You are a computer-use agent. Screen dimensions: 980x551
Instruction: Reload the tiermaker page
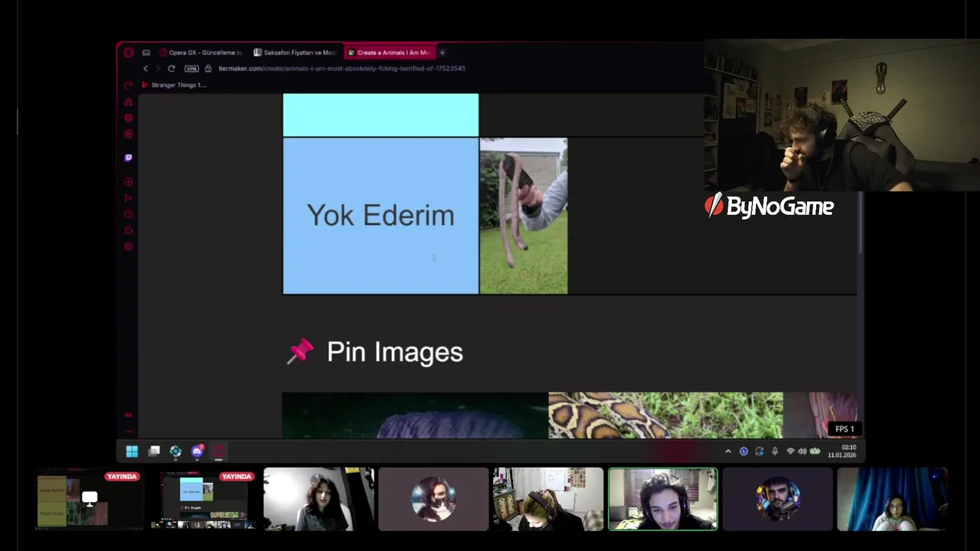point(171,69)
